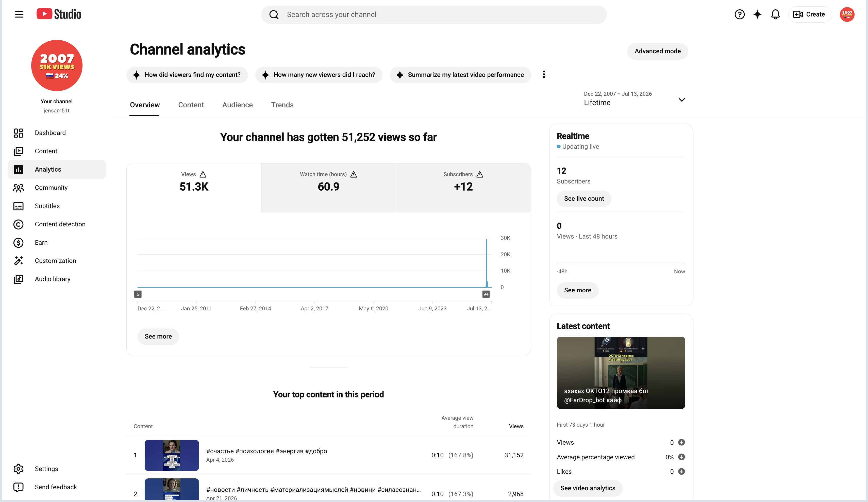Viewport: 868px width, 502px height.
Task: Click the Advanced mode button
Action: coord(657,51)
